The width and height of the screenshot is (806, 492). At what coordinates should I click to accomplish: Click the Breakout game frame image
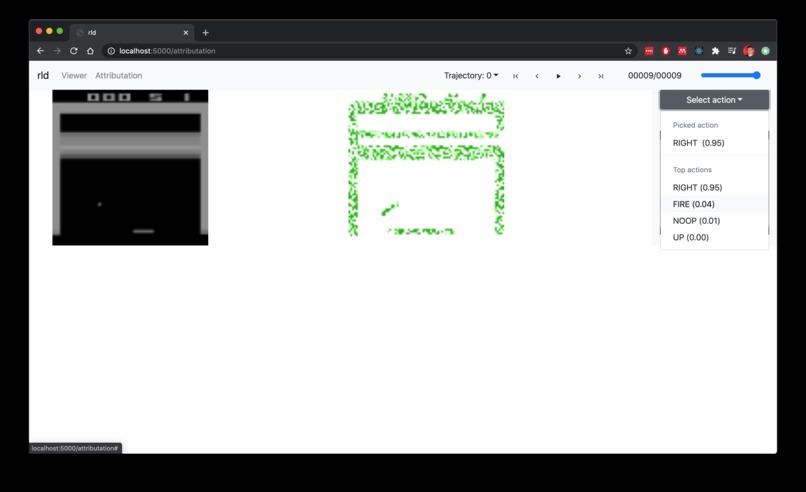click(130, 168)
